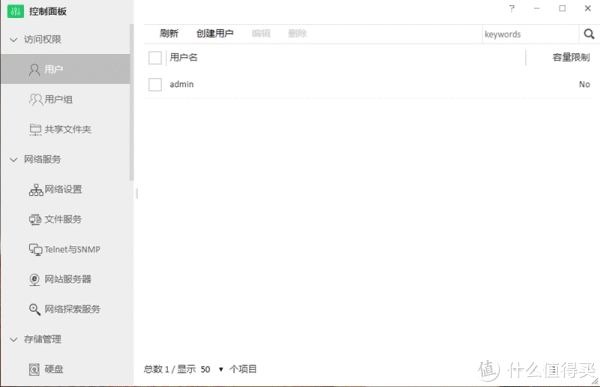Click the user silhouette icon in sidebar
The width and height of the screenshot is (600, 387).
click(34, 70)
